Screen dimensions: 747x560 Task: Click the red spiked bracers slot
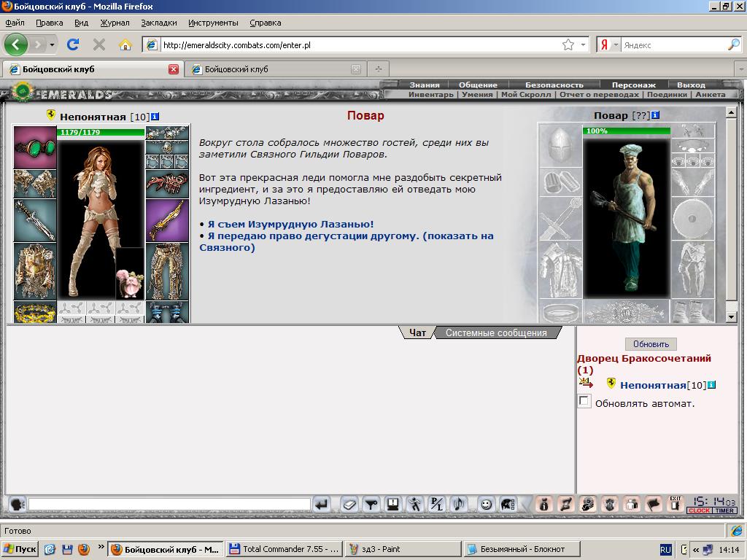coord(167,184)
